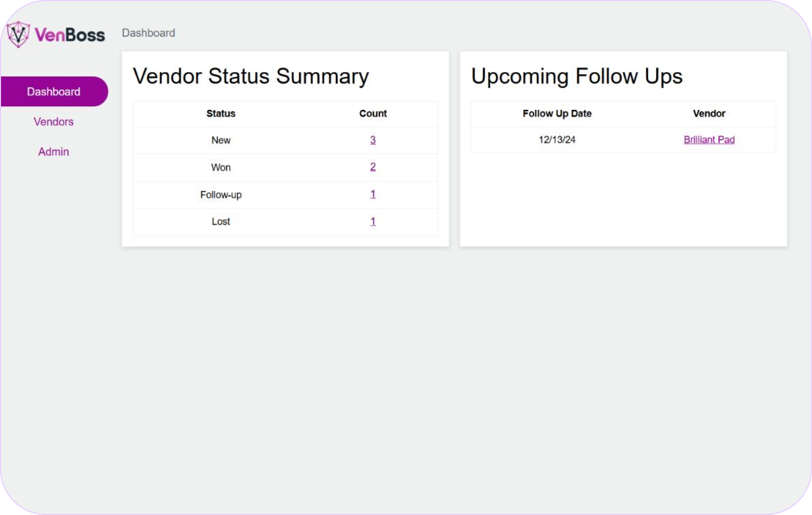The image size is (812, 515).
Task: Select the Won status row label
Action: click(x=221, y=167)
